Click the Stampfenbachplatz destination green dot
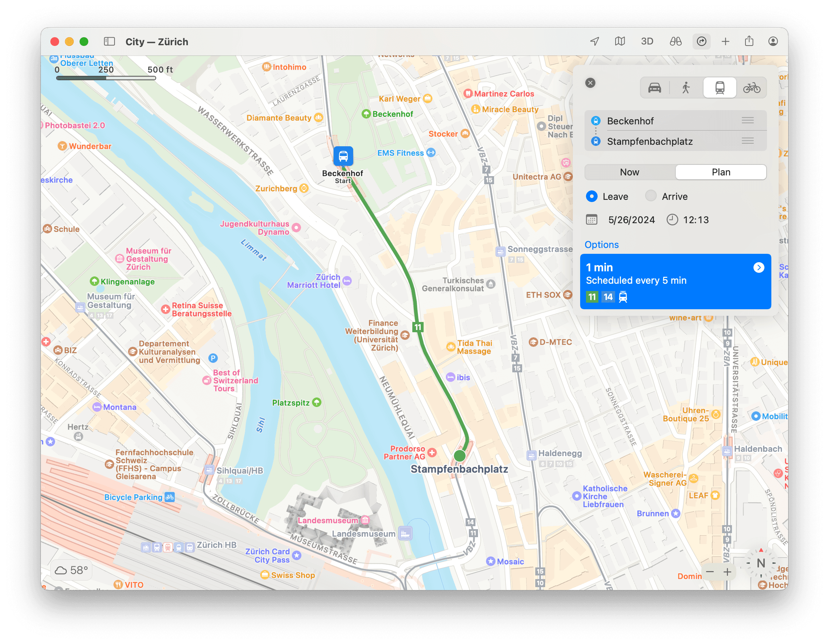 point(460,456)
